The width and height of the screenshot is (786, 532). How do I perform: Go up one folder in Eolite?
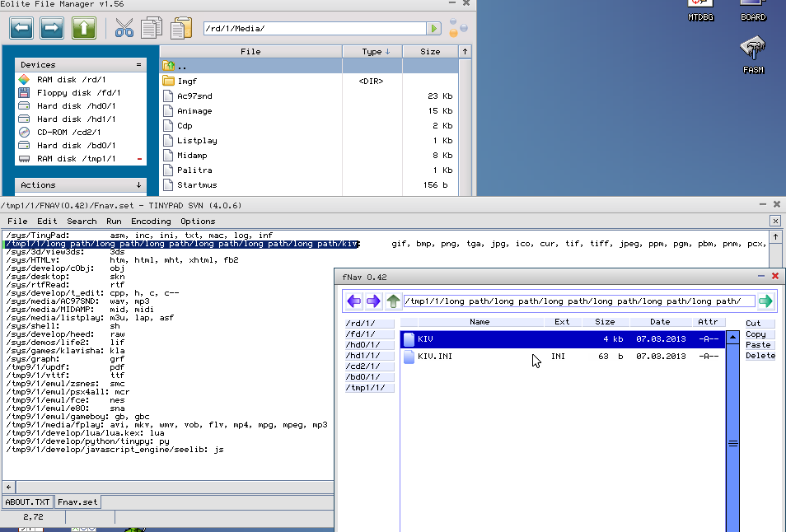pos(83,29)
